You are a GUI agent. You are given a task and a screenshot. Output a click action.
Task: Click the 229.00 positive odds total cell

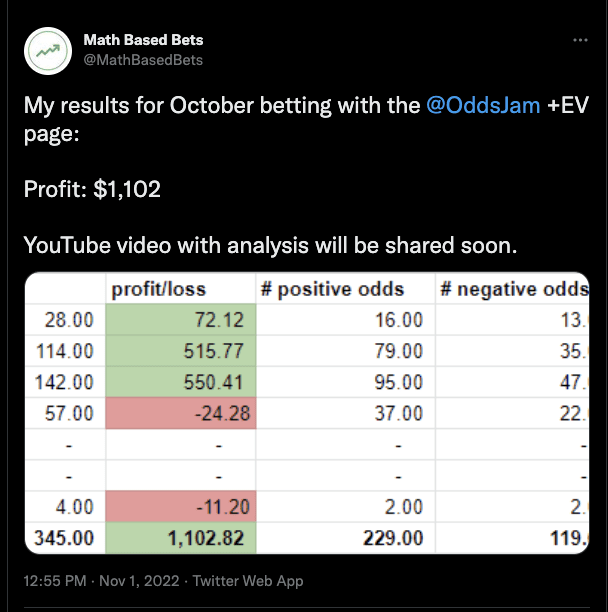(345, 538)
